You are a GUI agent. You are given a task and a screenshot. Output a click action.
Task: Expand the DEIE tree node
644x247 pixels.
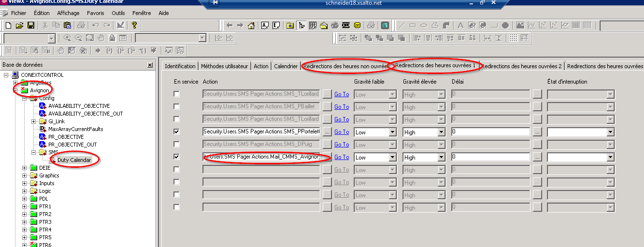click(25, 168)
